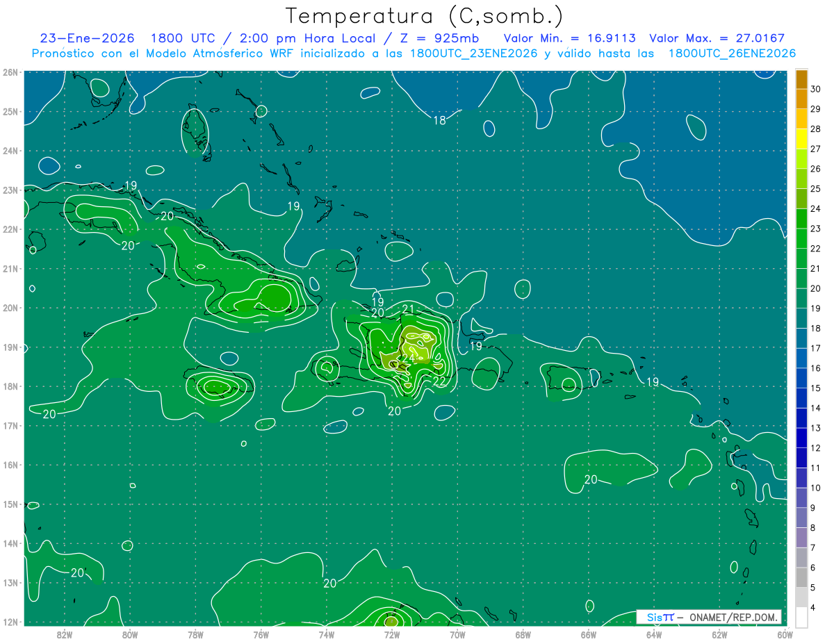Click longitude axis label "64W"

point(654,634)
